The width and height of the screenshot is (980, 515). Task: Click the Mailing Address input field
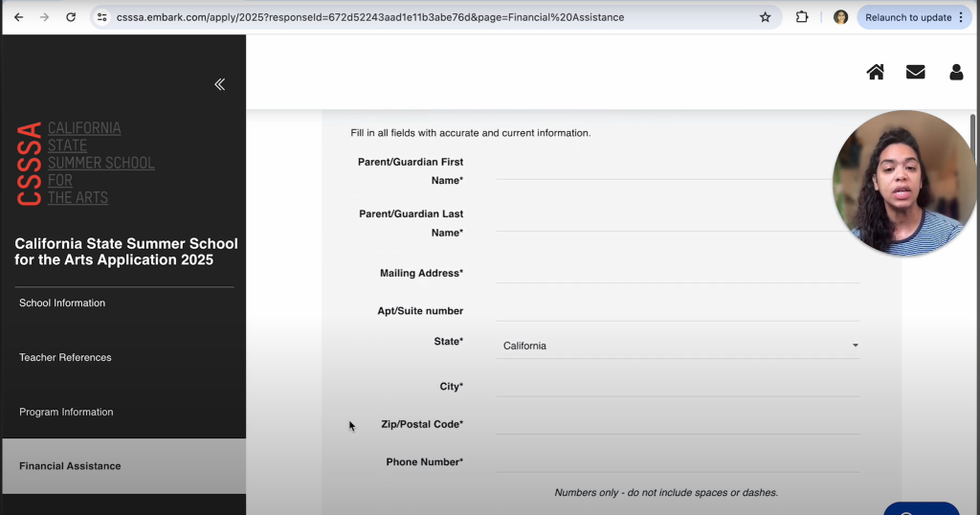click(x=678, y=273)
